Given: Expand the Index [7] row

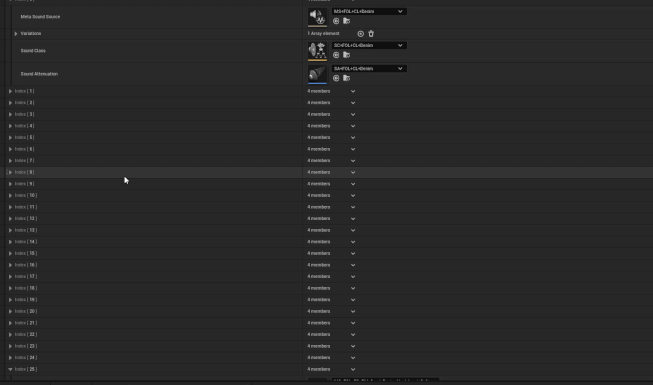Looking at the screenshot, I should (10, 161).
